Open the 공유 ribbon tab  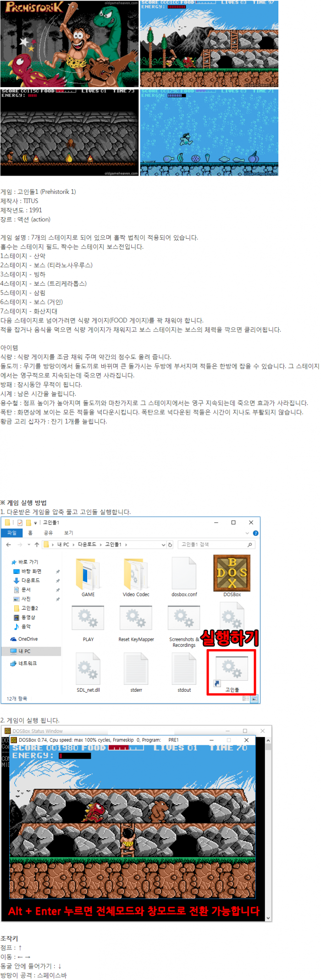tap(48, 533)
